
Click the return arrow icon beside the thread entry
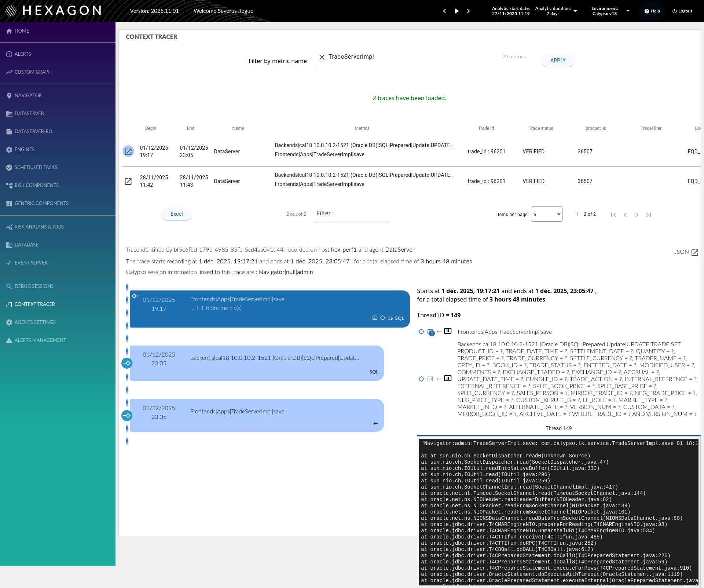coord(439,332)
